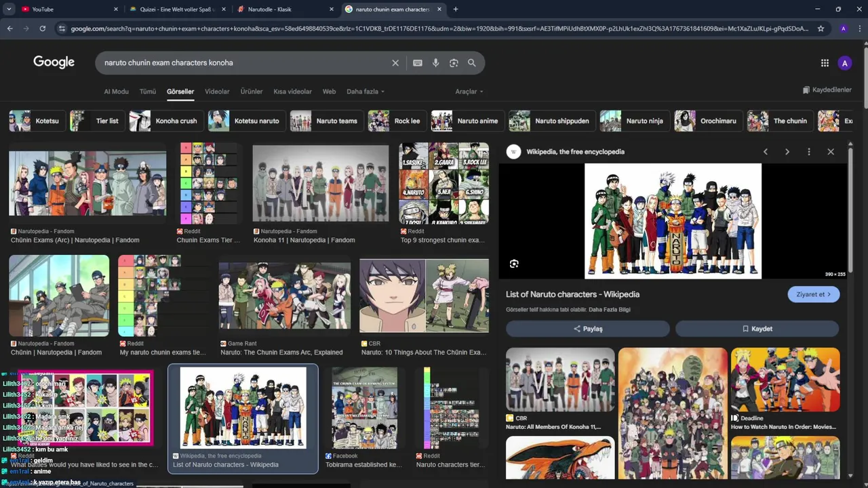The image size is (868, 488).
Task: Expand the Araçlar tools dropdown
Action: [x=469, y=91]
